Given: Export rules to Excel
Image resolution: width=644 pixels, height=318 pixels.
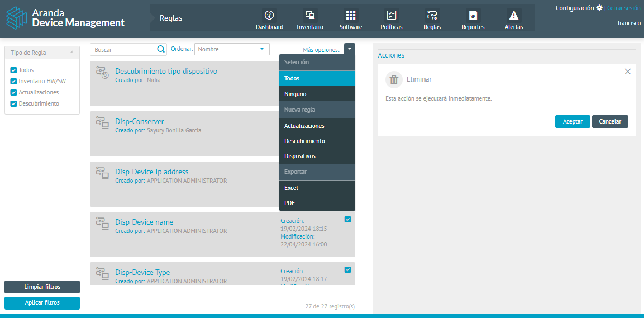Looking at the screenshot, I should (317, 188).
